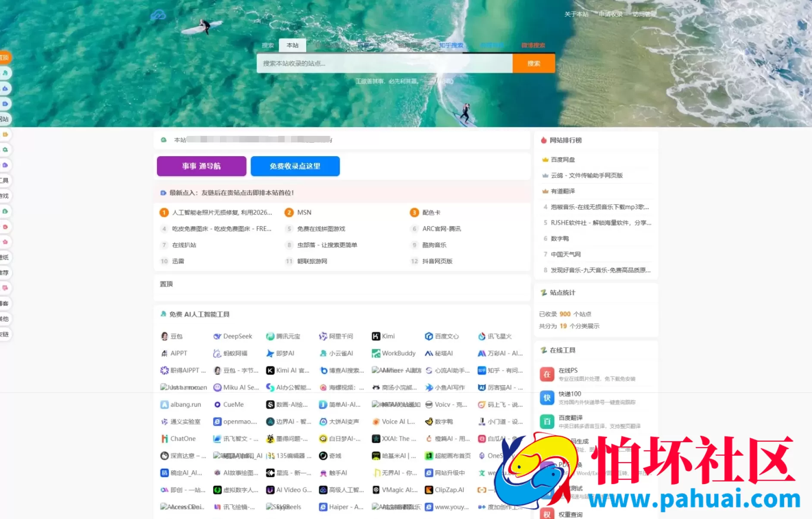This screenshot has width=812, height=519.
Task: Open the 壁纸 category in the sidebar
Action: [5, 257]
